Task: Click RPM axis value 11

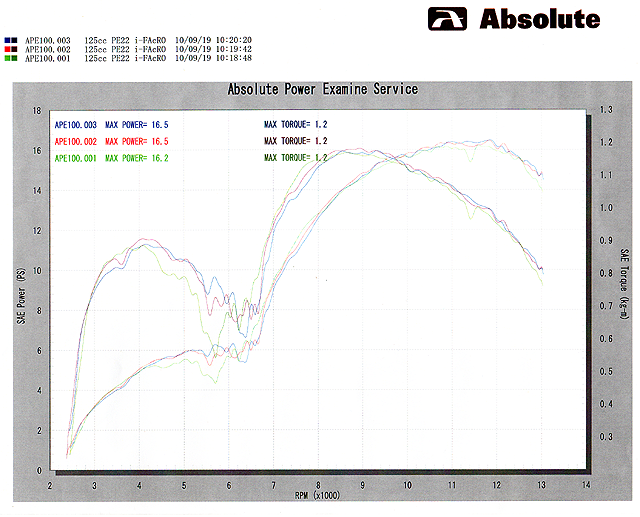Action: tap(452, 485)
